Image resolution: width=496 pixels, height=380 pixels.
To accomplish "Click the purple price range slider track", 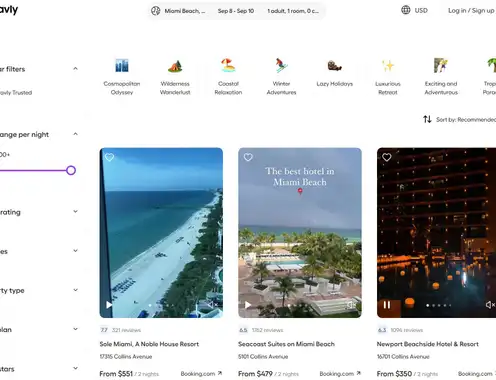I will (33, 170).
